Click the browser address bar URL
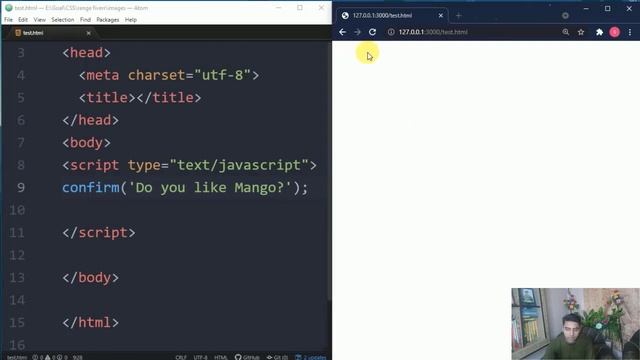The height and width of the screenshot is (360, 640). tap(433, 32)
